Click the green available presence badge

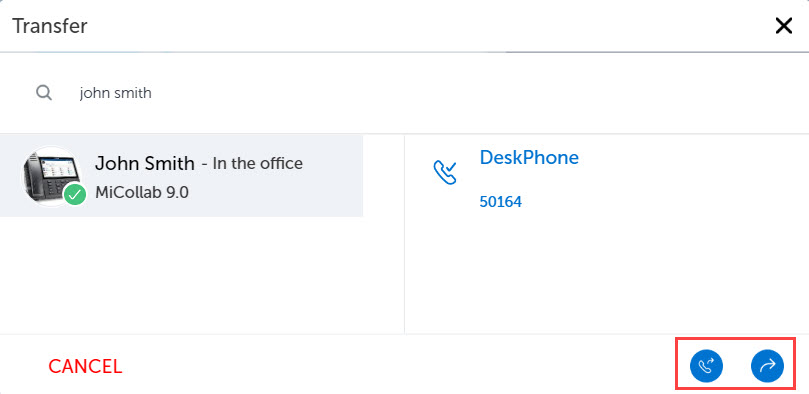point(75,194)
